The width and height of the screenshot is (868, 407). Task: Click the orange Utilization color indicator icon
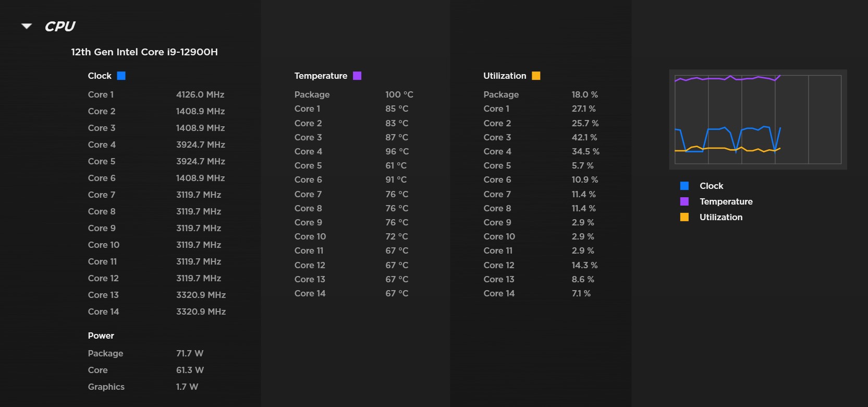[x=536, y=75]
